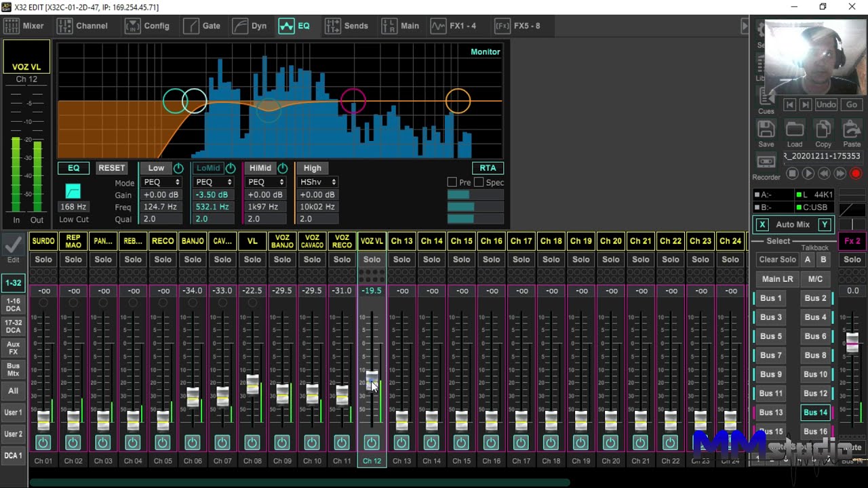Click the Copy icon in the scene panel

823,129
